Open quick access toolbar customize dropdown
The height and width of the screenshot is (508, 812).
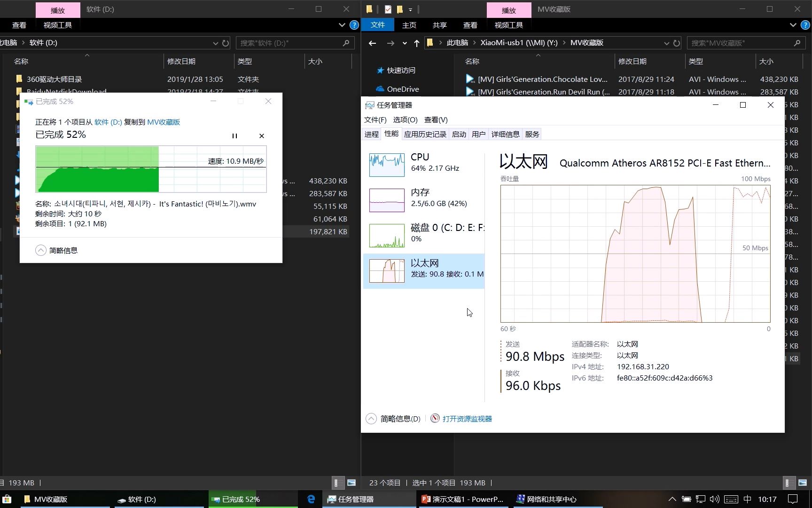(410, 9)
